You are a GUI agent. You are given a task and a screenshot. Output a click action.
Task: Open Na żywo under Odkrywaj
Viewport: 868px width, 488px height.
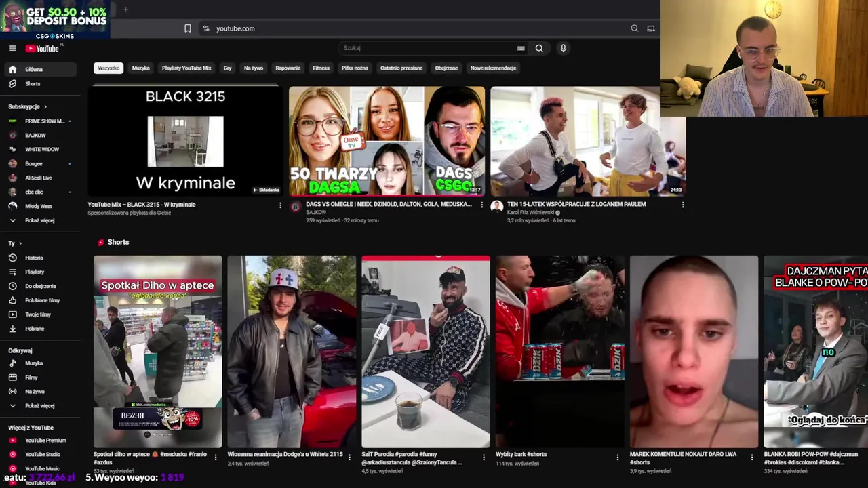click(x=41, y=392)
